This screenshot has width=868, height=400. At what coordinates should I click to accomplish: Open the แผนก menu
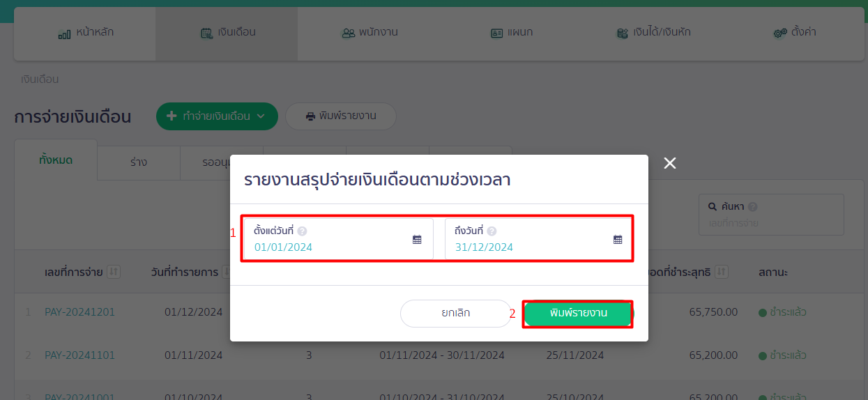coord(511,33)
